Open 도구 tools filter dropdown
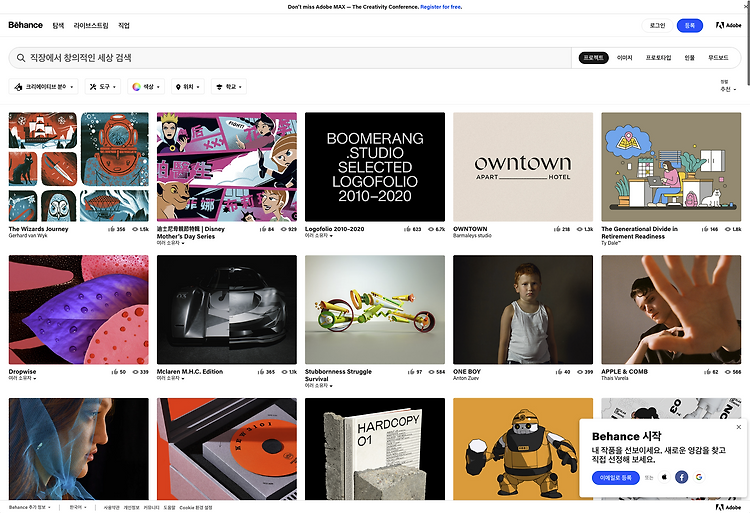Viewport: 750px width, 513px height. click(x=103, y=87)
